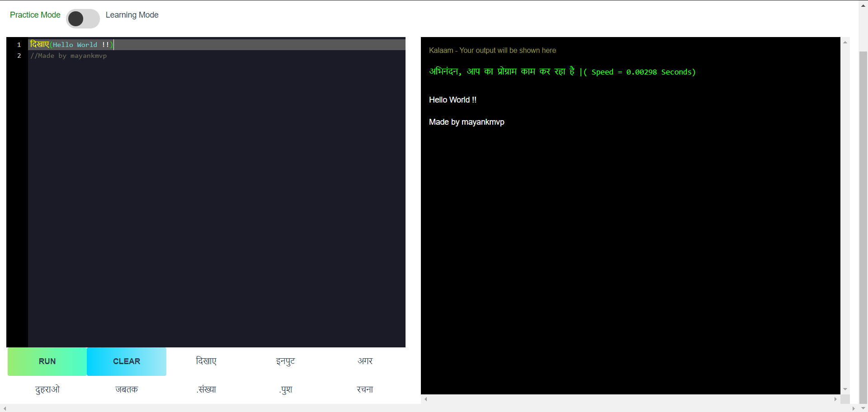Select line number 2 in editor gutter

coord(19,56)
